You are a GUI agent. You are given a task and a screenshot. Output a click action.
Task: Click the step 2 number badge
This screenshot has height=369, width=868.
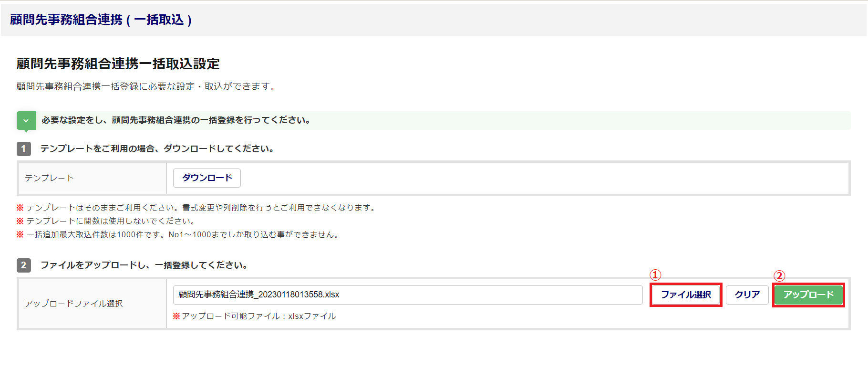(x=23, y=265)
